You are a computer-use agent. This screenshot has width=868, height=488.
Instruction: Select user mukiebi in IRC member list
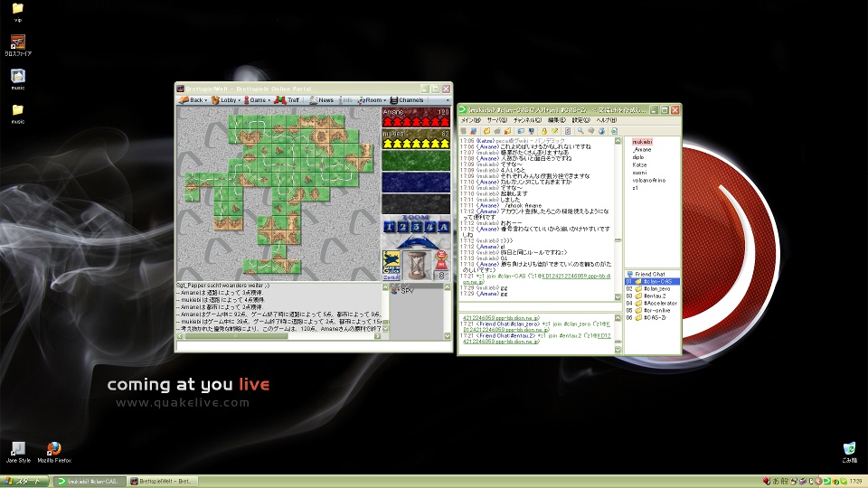642,142
